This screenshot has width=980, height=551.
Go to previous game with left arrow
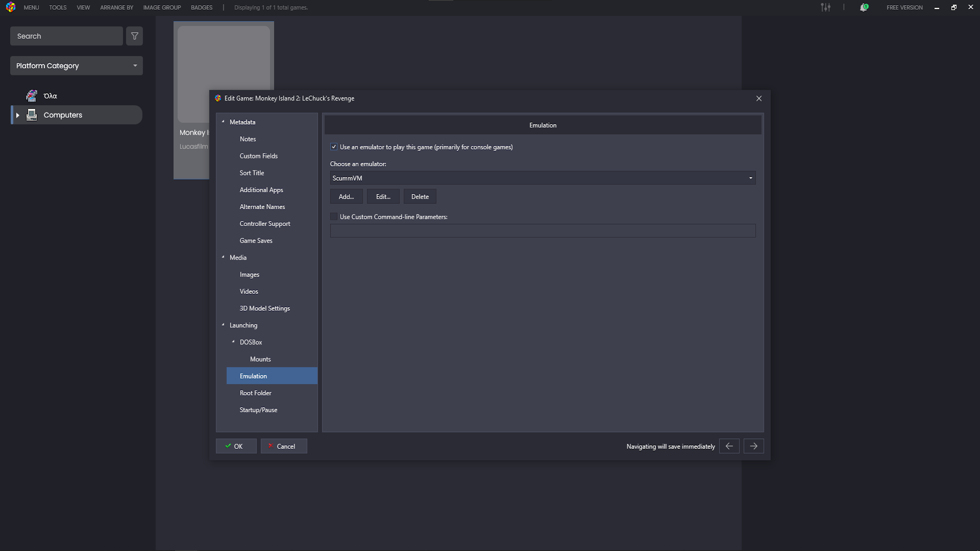(729, 446)
